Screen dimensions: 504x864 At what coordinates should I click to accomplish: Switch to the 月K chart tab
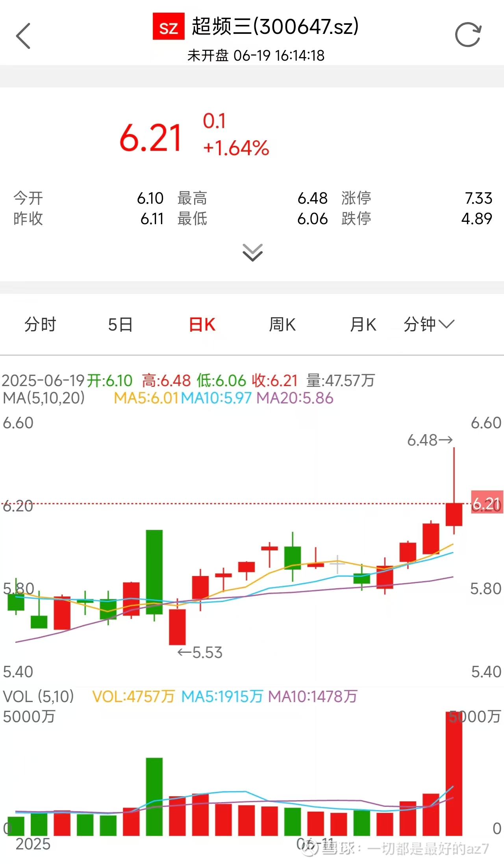tap(363, 325)
